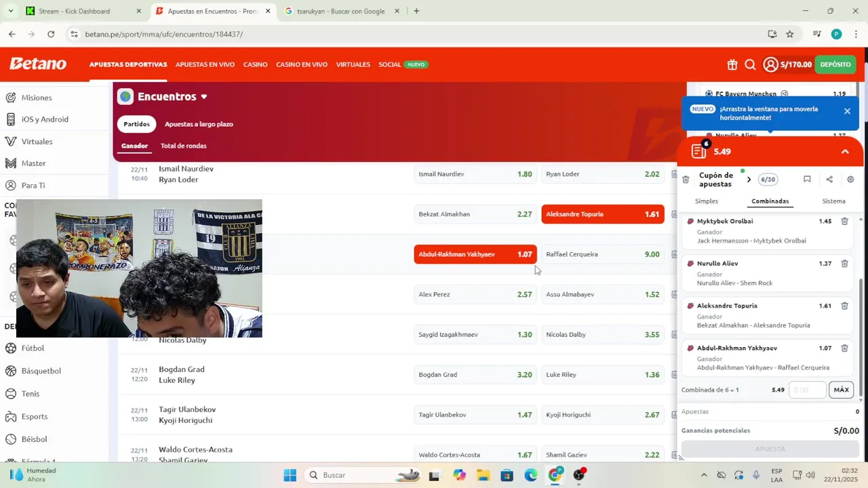This screenshot has width=868, height=488.
Task: Switch to tsarukyan Google search tab
Action: (341, 11)
